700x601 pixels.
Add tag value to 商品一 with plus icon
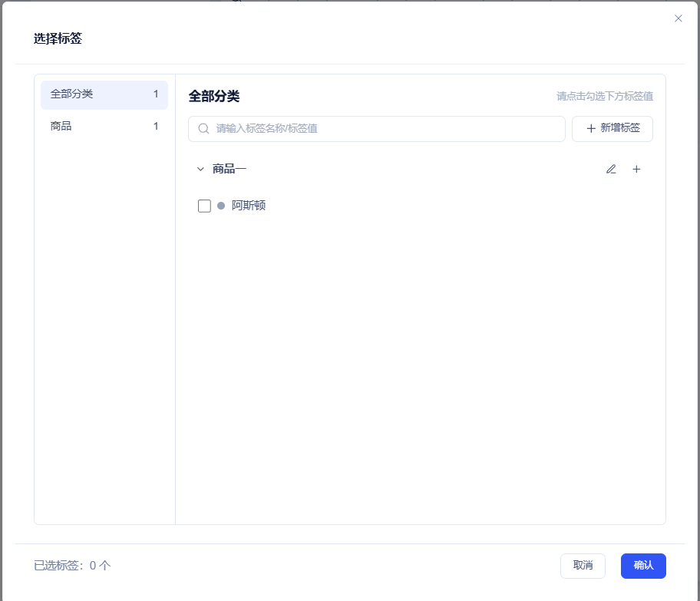click(x=636, y=169)
